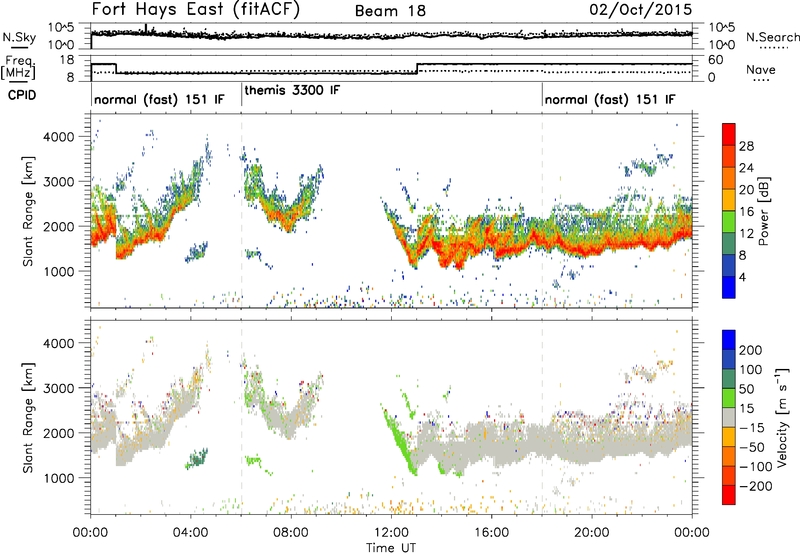The height and width of the screenshot is (554, 800).
Task: Click the '1000' tick on the velocity panel axis
Action: point(58,478)
